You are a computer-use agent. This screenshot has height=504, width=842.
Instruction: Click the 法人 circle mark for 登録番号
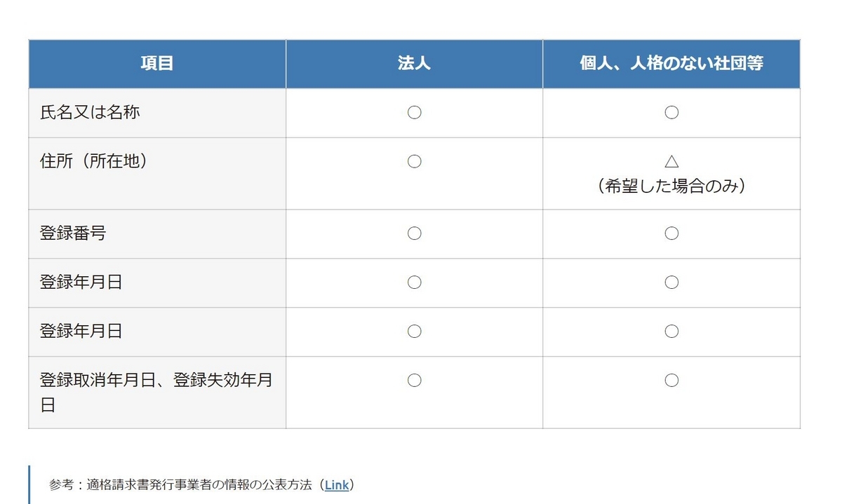414,233
